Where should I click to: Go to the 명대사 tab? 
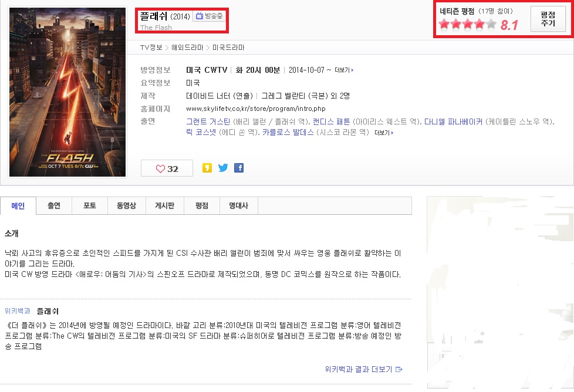coord(238,206)
